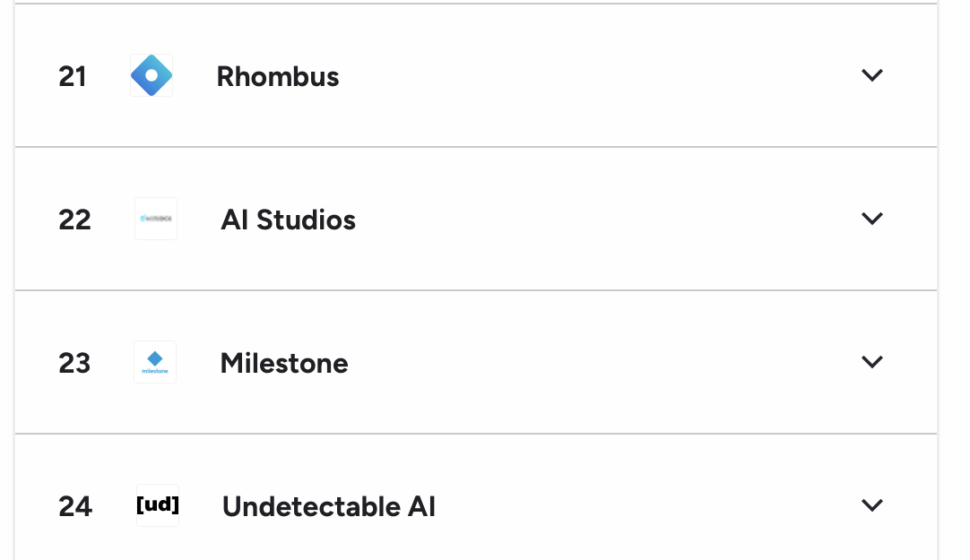The height and width of the screenshot is (560, 970).
Task: Click rank number 24
Action: pyautogui.click(x=75, y=506)
